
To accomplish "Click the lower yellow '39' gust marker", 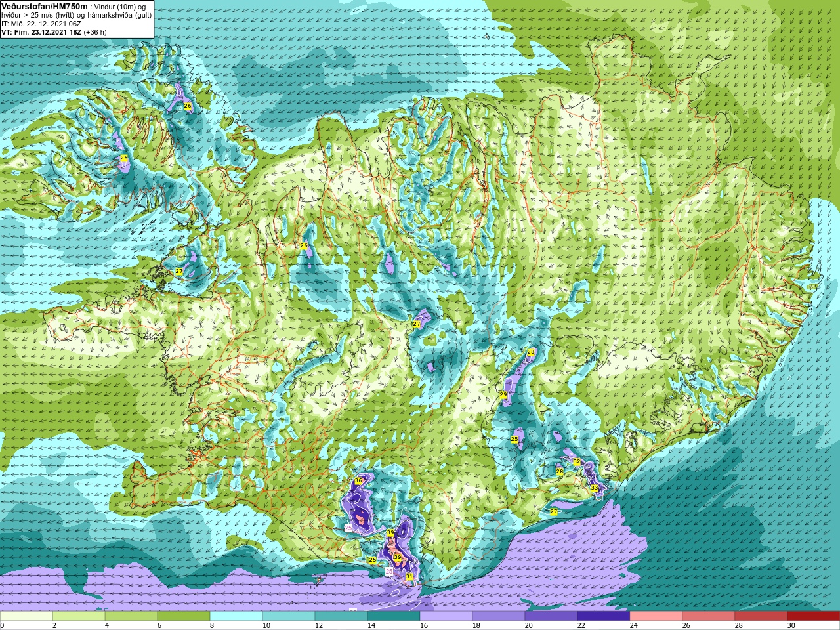I will click(x=397, y=557).
